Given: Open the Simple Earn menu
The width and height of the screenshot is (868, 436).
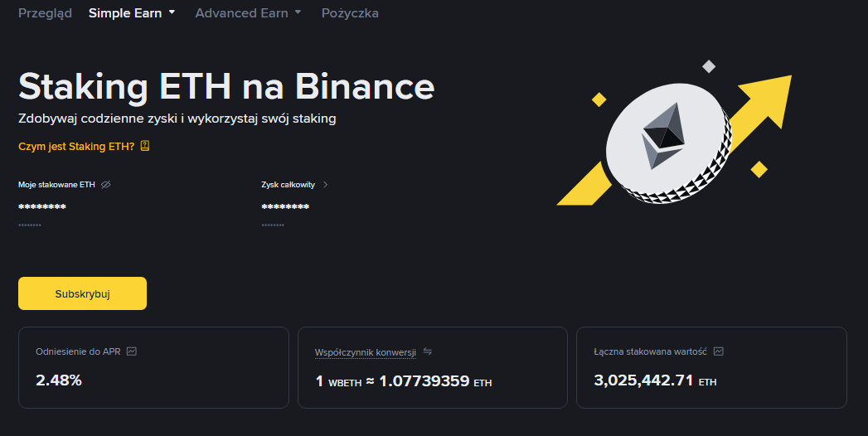Looking at the screenshot, I should (125, 13).
